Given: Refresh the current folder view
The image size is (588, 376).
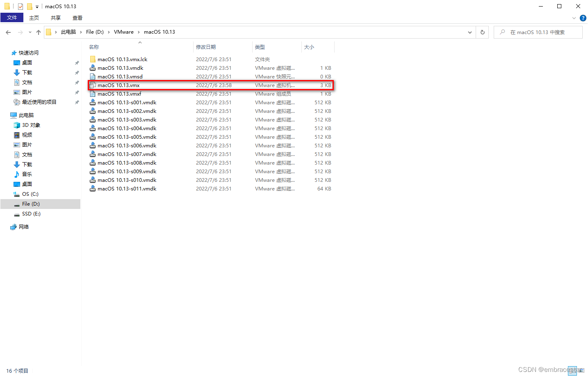Looking at the screenshot, I should click(x=483, y=32).
